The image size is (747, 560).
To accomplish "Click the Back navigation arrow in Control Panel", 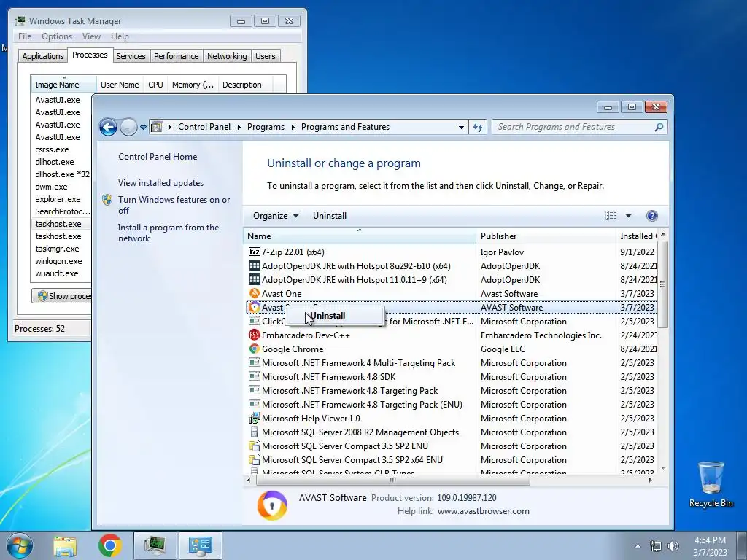I will [x=108, y=127].
